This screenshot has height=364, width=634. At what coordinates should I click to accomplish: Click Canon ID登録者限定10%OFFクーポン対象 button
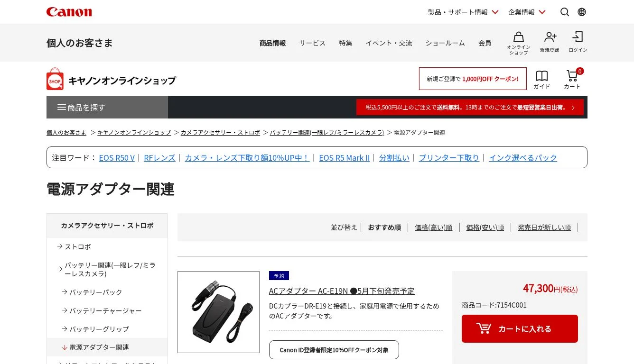click(x=334, y=350)
